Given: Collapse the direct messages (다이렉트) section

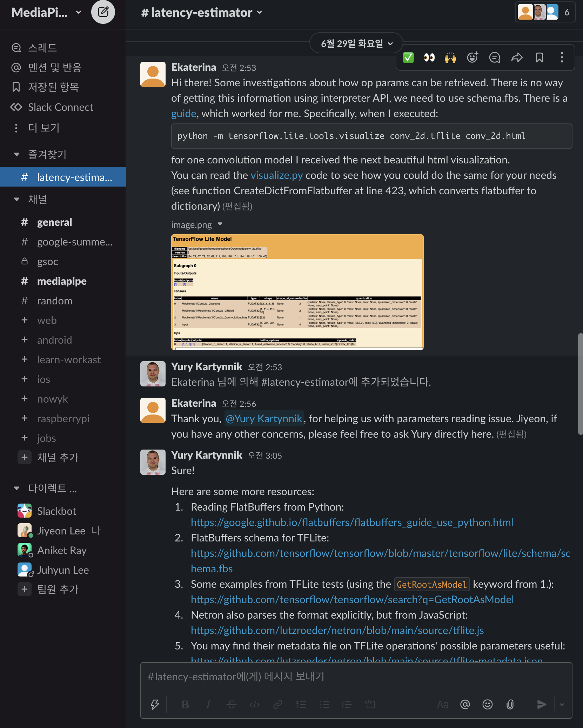Looking at the screenshot, I should (x=16, y=488).
